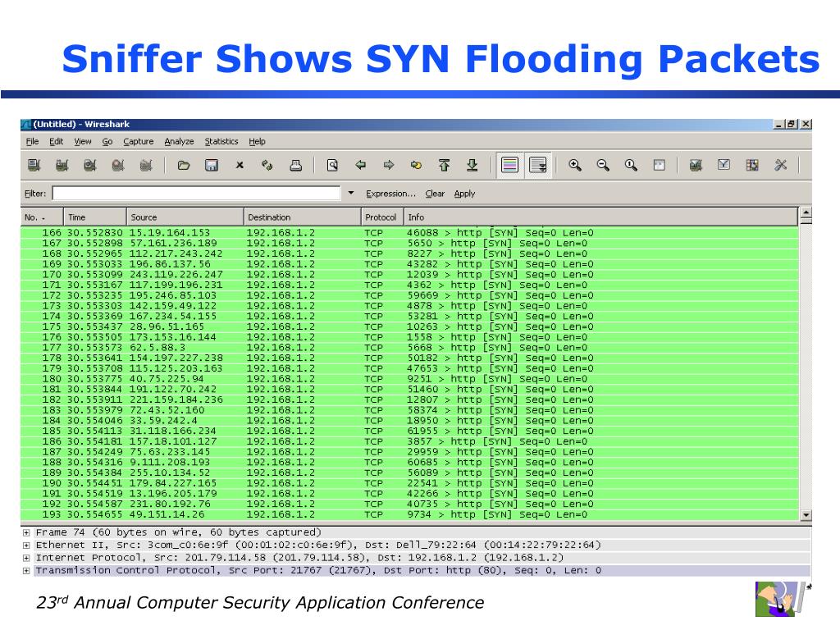
Task: Select packet 182 from 221.159.184.236
Action: (x=409, y=399)
